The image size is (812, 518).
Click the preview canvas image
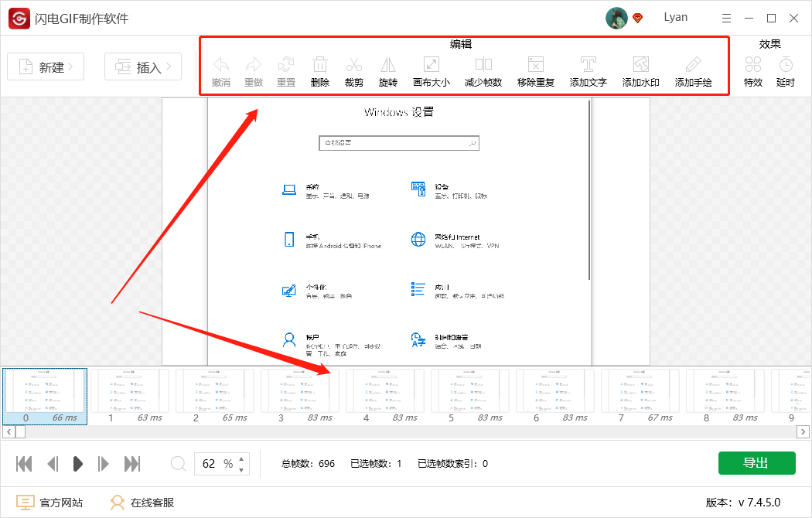405,231
